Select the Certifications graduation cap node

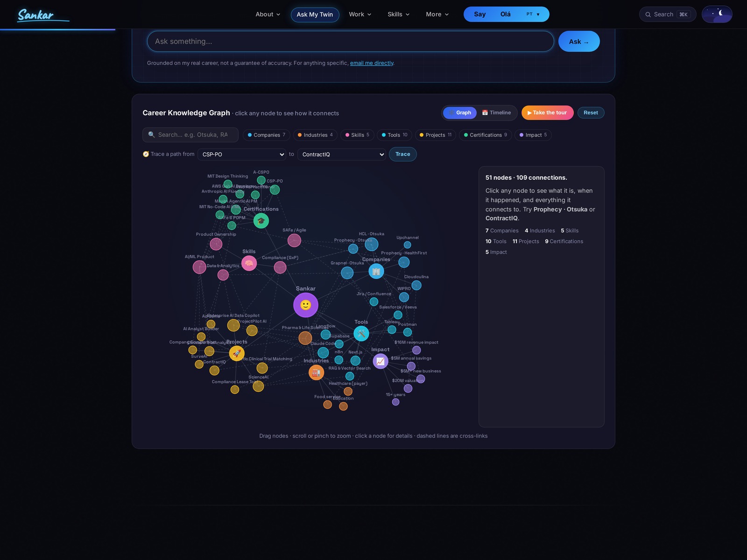pos(261,221)
